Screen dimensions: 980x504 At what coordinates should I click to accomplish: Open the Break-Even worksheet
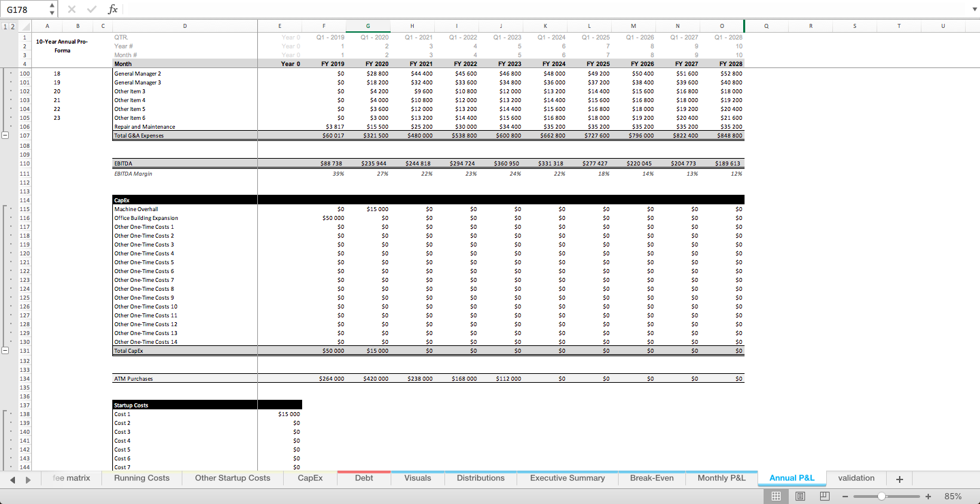pos(651,478)
